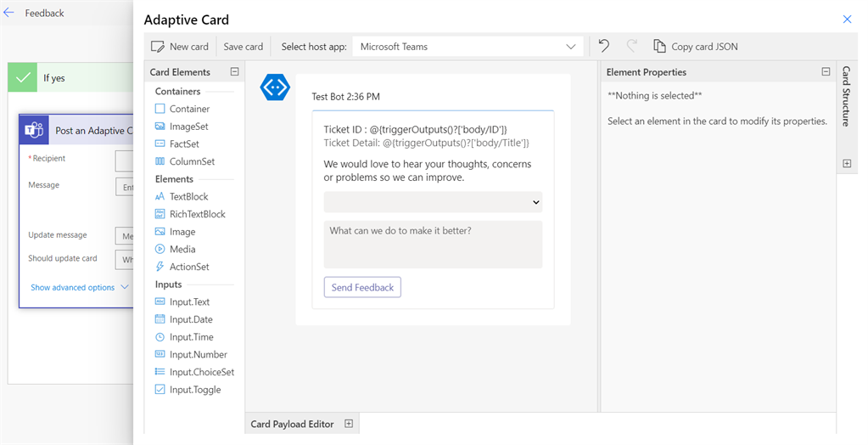868x445 pixels.
Task: Click New card in the toolbar
Action: (180, 47)
